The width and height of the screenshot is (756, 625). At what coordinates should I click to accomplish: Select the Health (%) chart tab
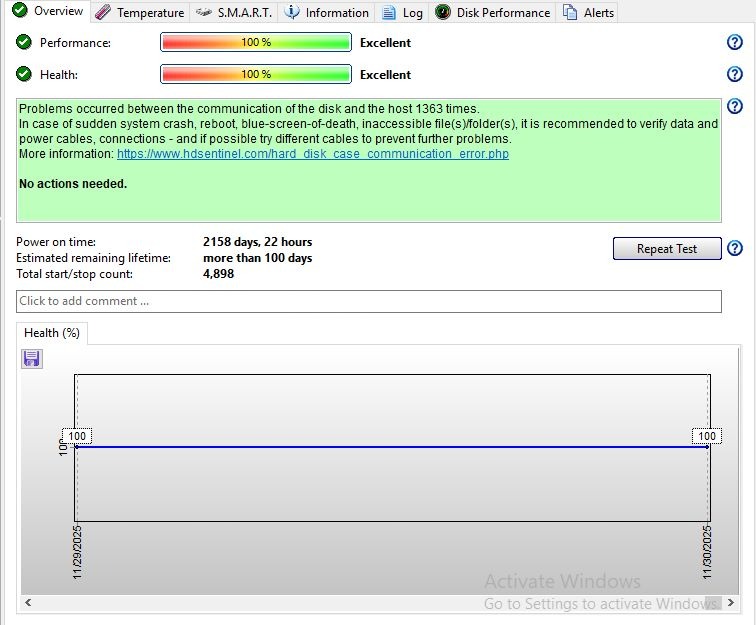52,333
